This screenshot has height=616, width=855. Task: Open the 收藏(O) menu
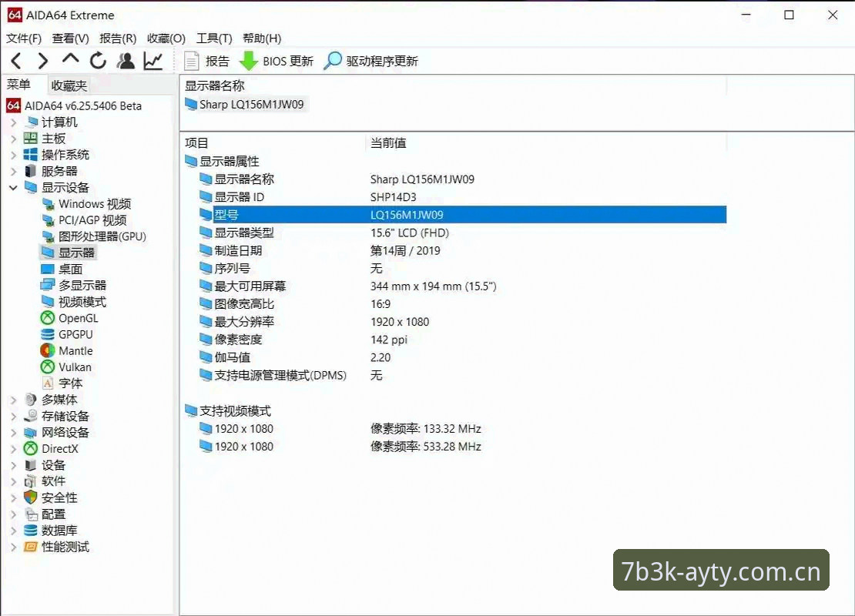(166, 38)
